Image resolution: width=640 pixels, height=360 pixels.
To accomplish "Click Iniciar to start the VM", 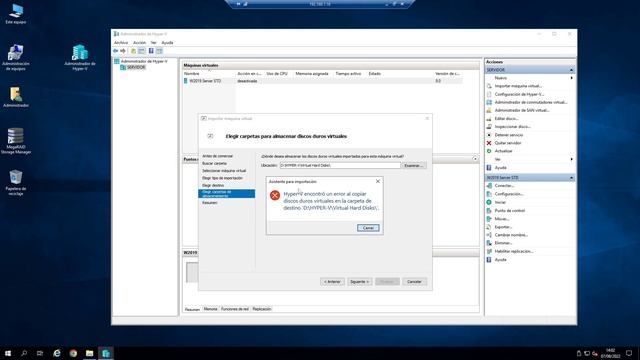I will pyautogui.click(x=500, y=202).
